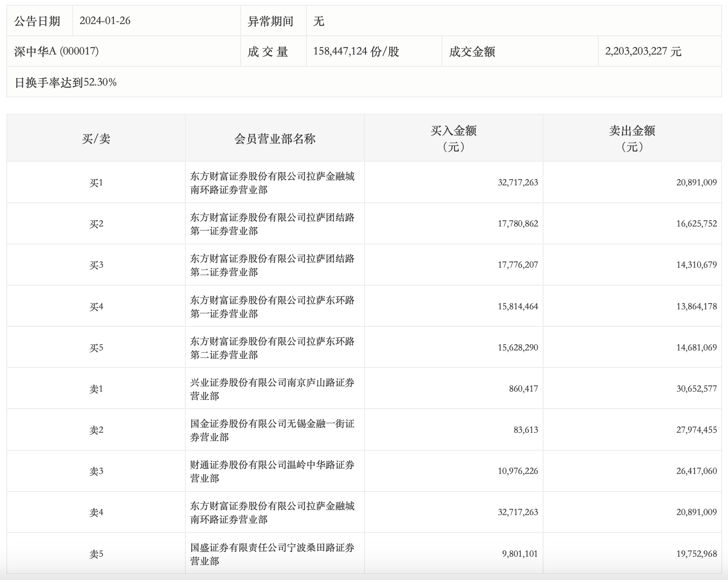Select sell amount 19,752,968

tap(697, 554)
